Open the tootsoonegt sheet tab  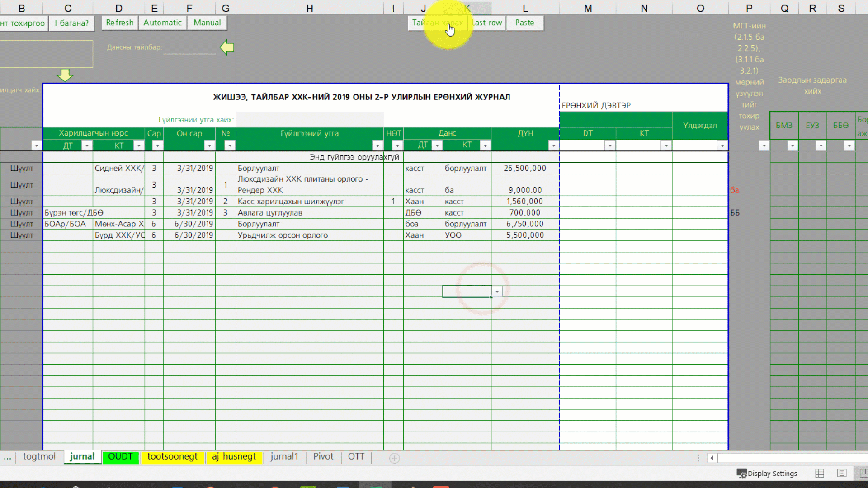click(x=172, y=456)
